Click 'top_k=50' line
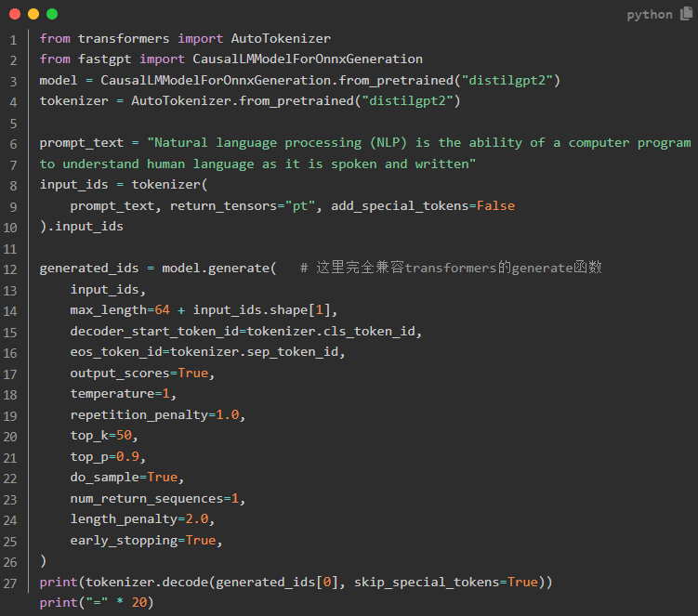 [x=104, y=436]
